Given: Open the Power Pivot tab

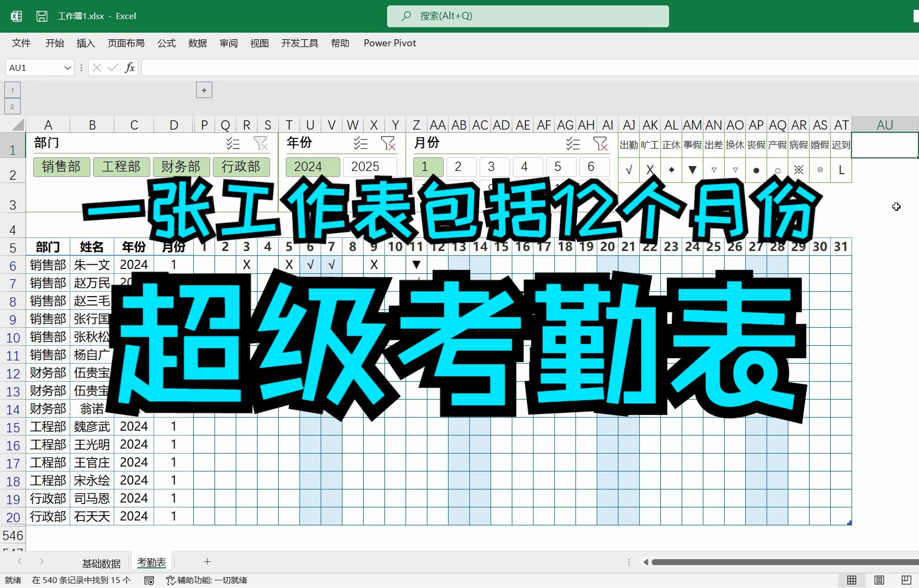Looking at the screenshot, I should (x=390, y=43).
